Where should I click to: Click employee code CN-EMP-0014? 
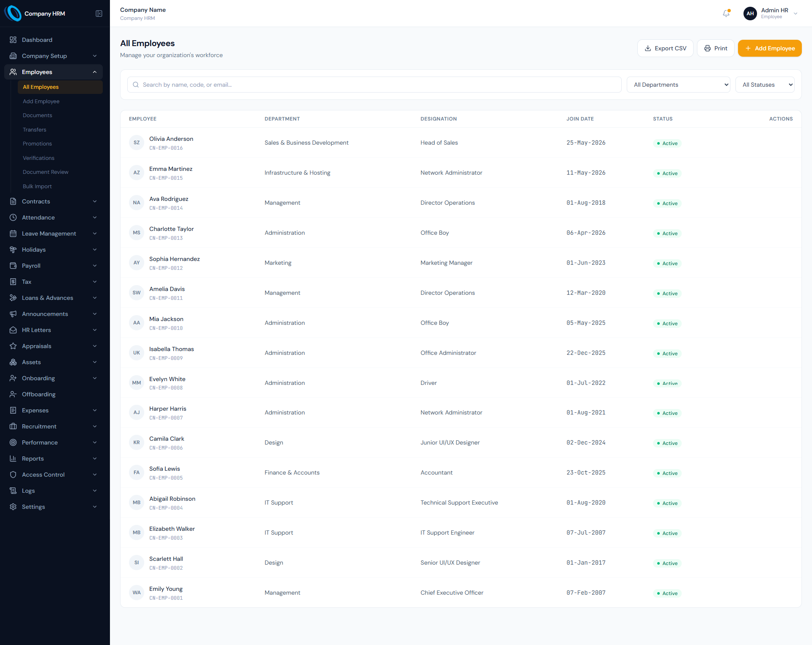pos(166,208)
